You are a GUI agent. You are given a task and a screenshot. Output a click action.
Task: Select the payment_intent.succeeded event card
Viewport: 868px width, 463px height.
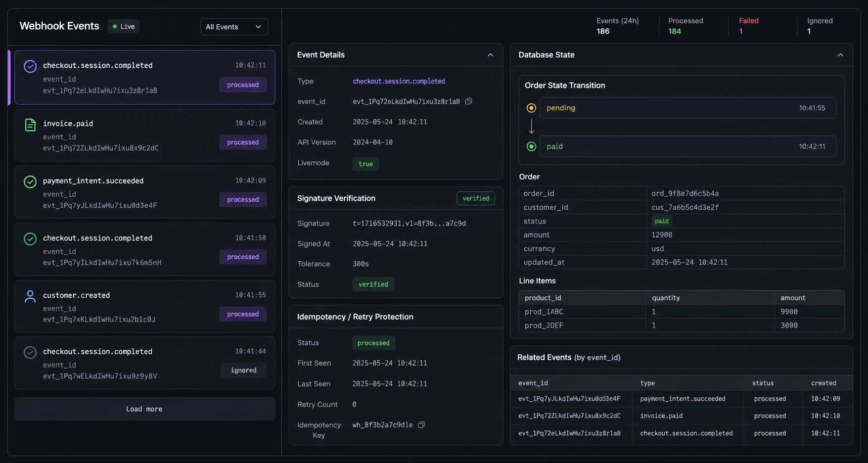pos(145,193)
